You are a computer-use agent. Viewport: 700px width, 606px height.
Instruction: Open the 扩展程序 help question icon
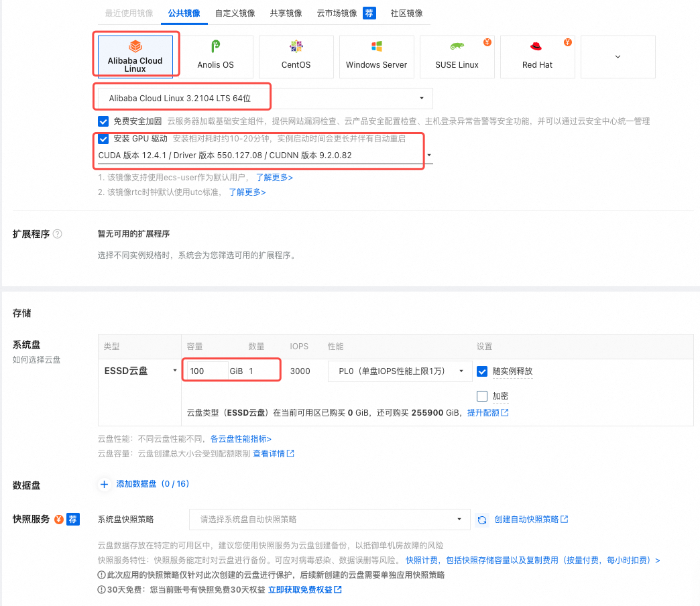(58, 234)
